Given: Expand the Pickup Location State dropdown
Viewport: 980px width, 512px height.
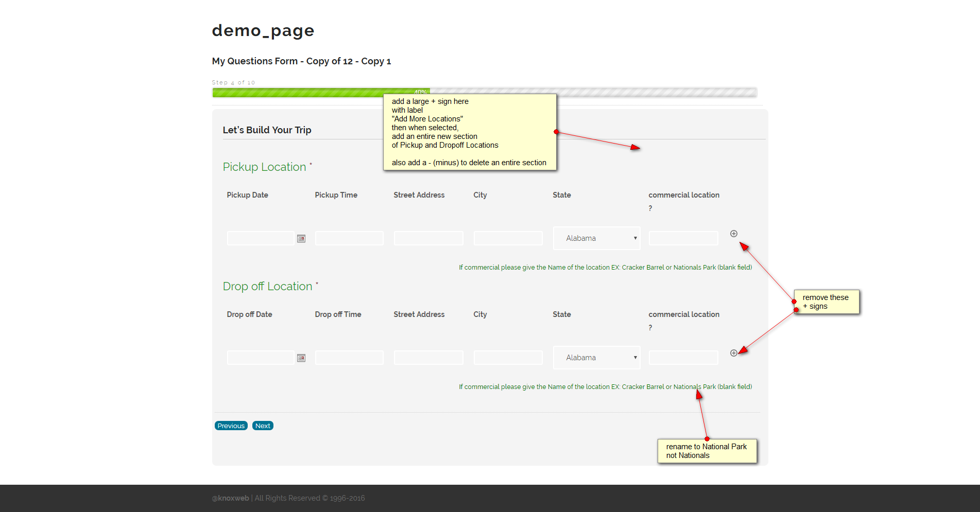Looking at the screenshot, I should (597, 238).
